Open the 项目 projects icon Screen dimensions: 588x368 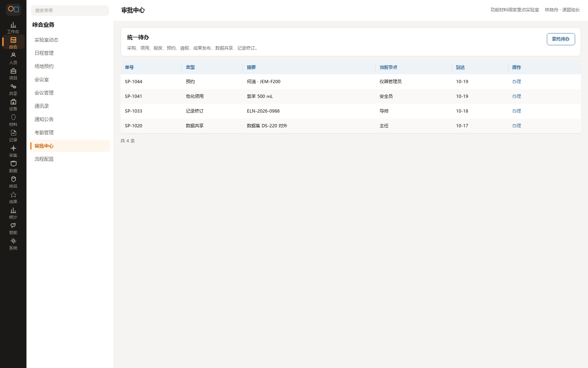(x=13, y=74)
